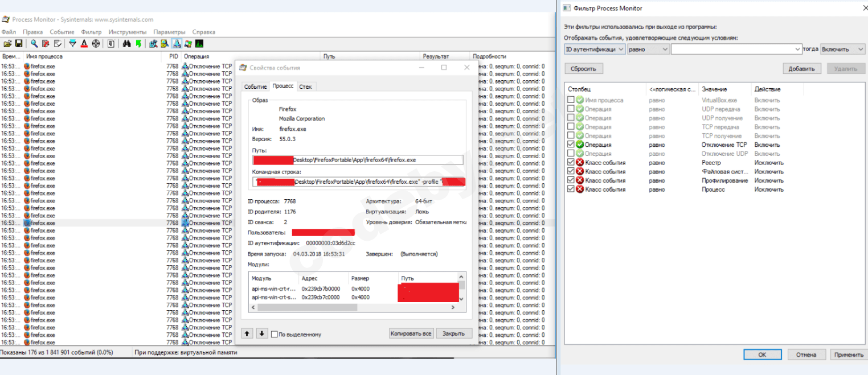Enable the VirtualBox.exe process name filter checkbox
Image resolution: width=868 pixels, height=375 pixels.
pyautogui.click(x=571, y=100)
